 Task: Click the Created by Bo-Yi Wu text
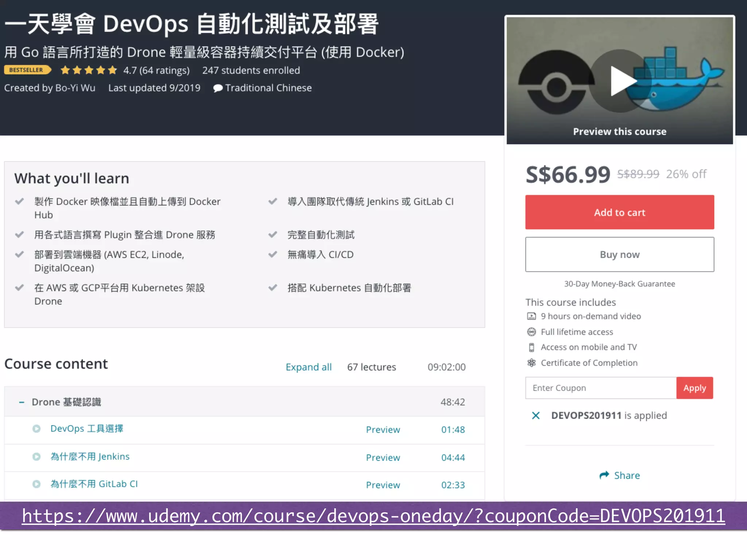50,88
